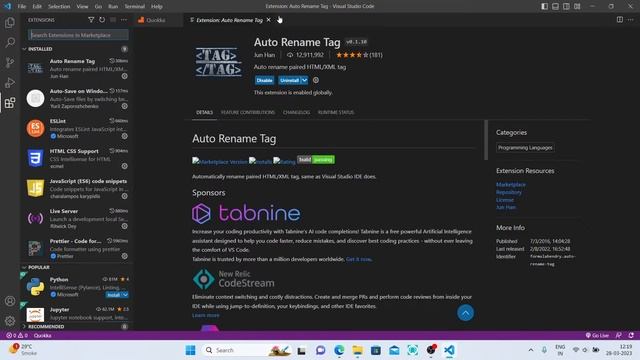Focus the Search Extensions in Marketplace field
This screenshot has width=640, height=360.
click(x=78, y=35)
